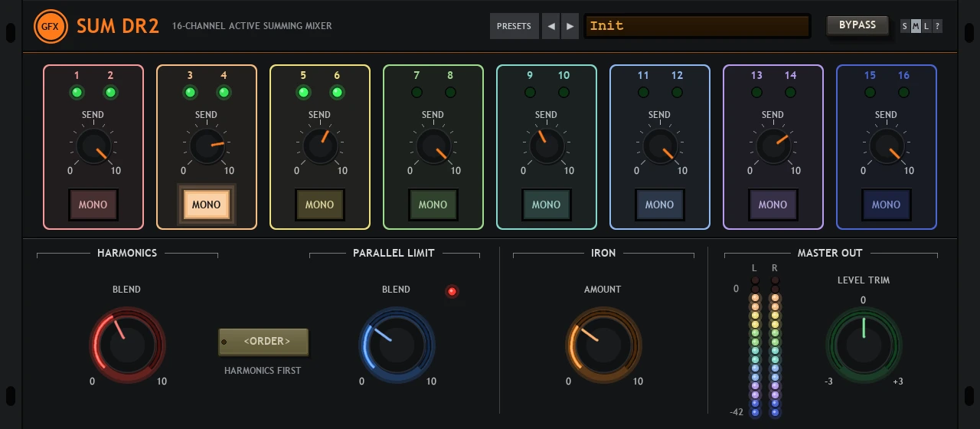Screen dimensions: 980x429
Task: Select large UI size L
Action: click(926, 26)
